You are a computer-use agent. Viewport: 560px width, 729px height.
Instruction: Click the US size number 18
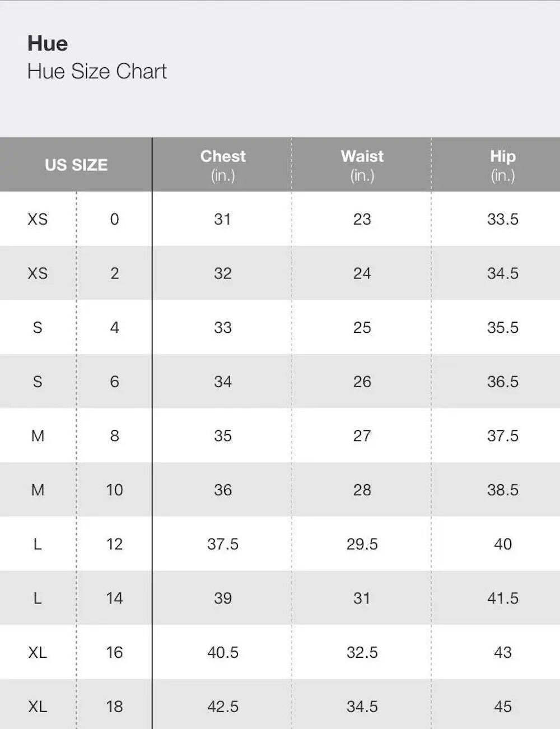point(114,707)
